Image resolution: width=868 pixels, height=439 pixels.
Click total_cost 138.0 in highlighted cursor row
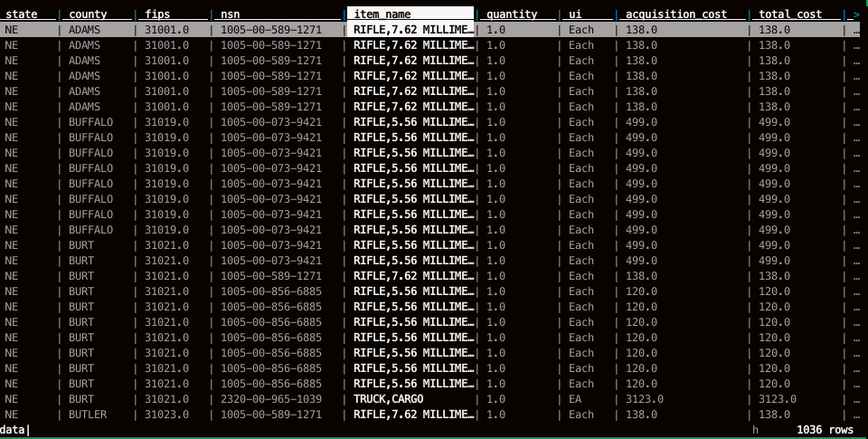tap(774, 29)
